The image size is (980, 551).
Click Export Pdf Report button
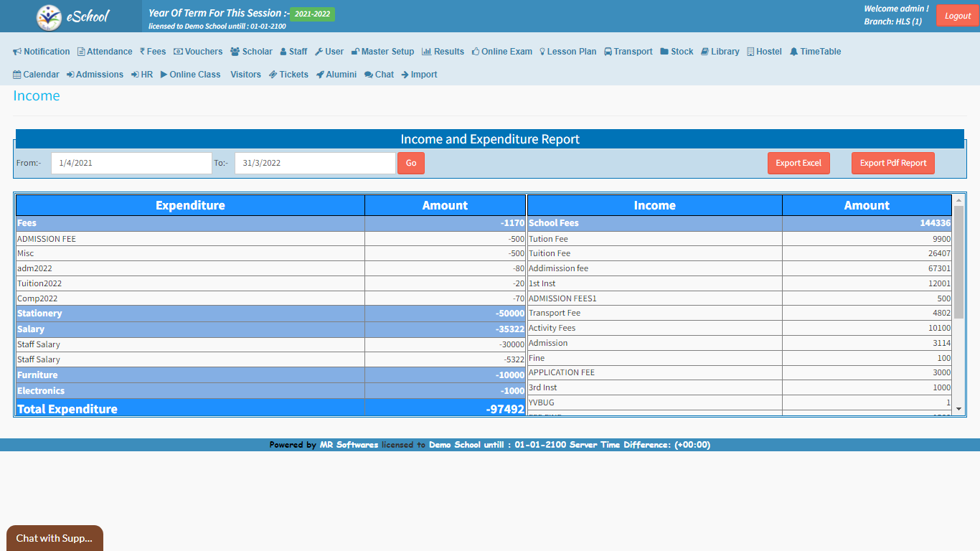pos(892,163)
